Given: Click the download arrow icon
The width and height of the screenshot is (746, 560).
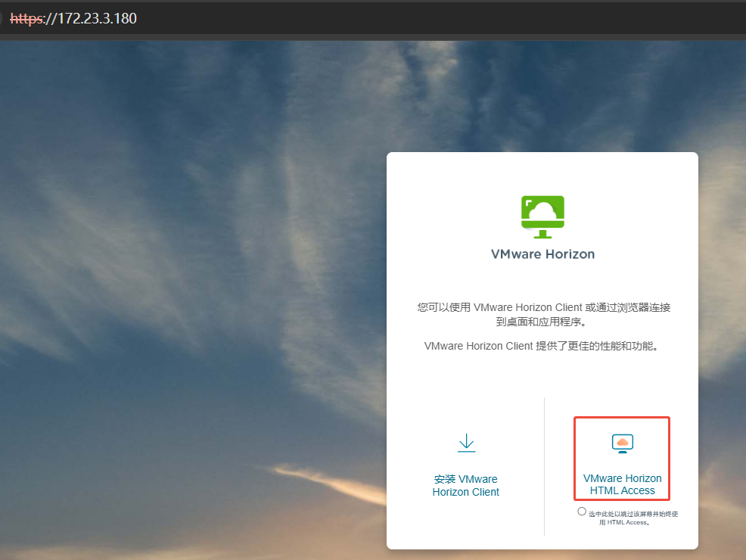Looking at the screenshot, I should 466,443.
